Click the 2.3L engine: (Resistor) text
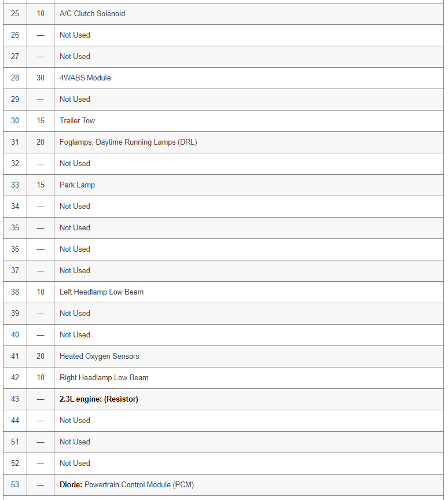This screenshot has width=448, height=500. click(x=98, y=399)
